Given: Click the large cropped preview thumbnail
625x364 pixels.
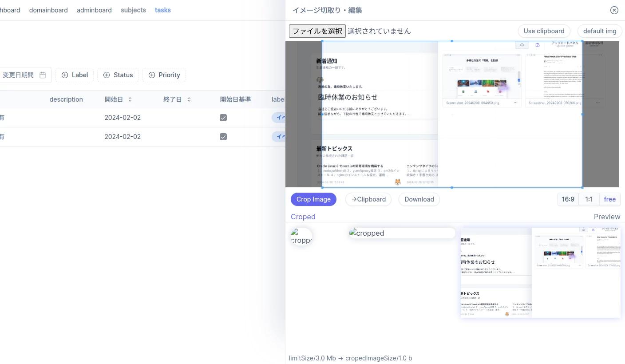Looking at the screenshot, I should 540,273.
